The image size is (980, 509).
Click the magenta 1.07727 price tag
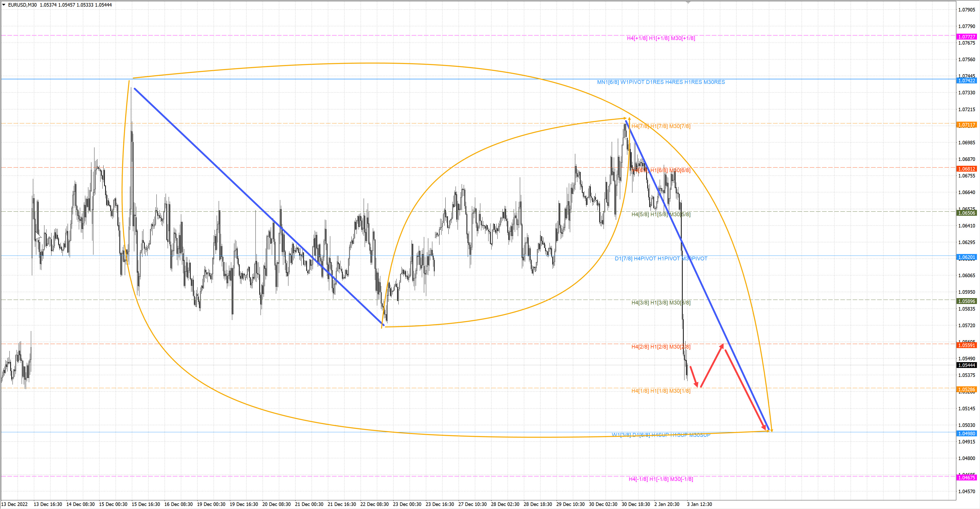coord(966,37)
